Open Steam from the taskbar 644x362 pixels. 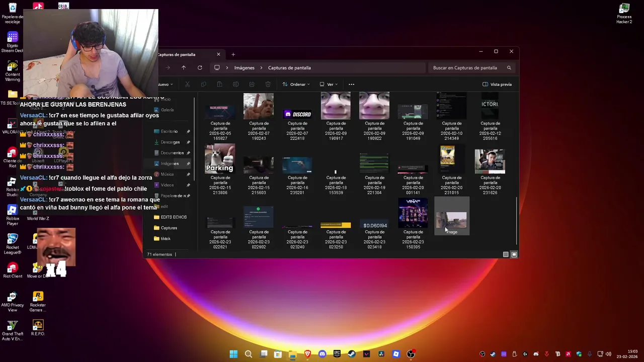[352, 354]
